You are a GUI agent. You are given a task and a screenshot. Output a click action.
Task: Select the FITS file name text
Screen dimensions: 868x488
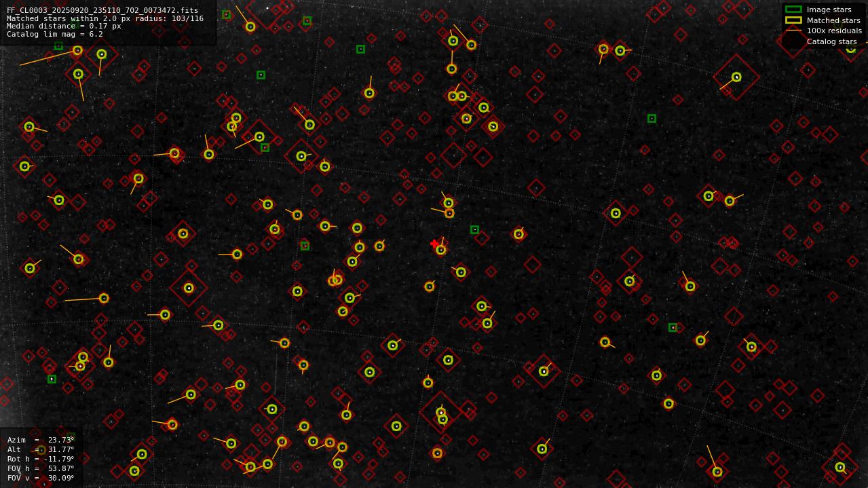click(102, 11)
